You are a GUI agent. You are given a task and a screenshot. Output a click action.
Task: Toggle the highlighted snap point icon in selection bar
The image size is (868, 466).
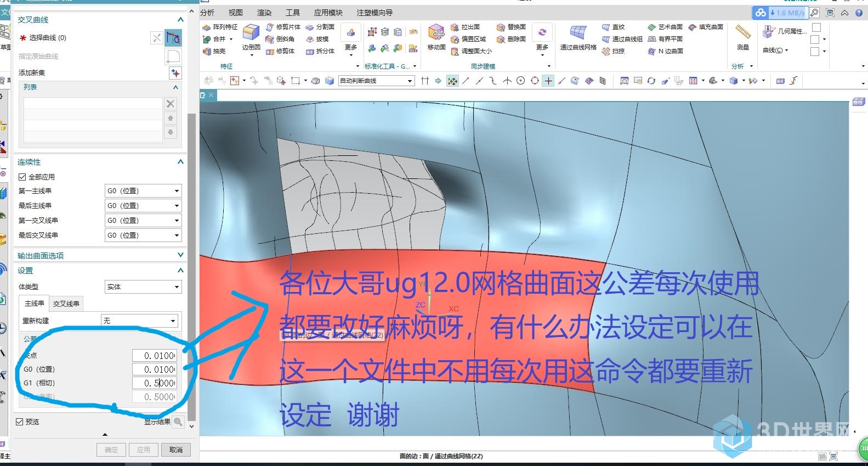pyautogui.click(x=452, y=81)
